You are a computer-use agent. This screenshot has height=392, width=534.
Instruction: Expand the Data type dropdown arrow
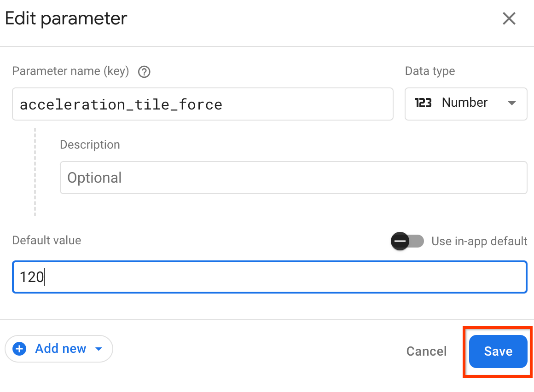511,103
